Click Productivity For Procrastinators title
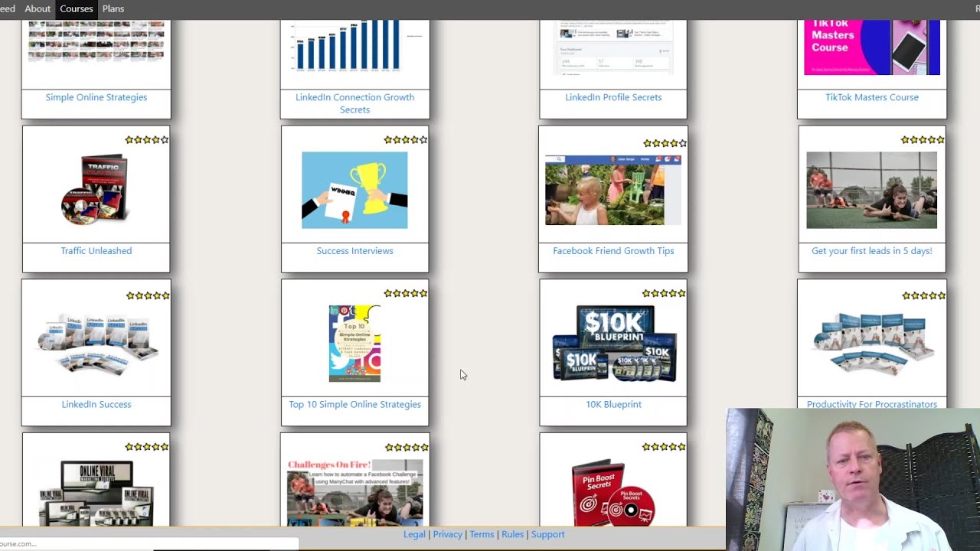The width and height of the screenshot is (980, 551). tap(872, 403)
